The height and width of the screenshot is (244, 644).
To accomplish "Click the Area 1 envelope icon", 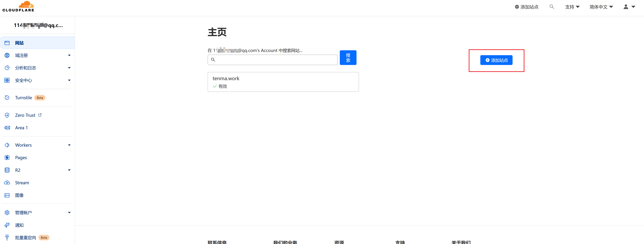I will [x=7, y=128].
